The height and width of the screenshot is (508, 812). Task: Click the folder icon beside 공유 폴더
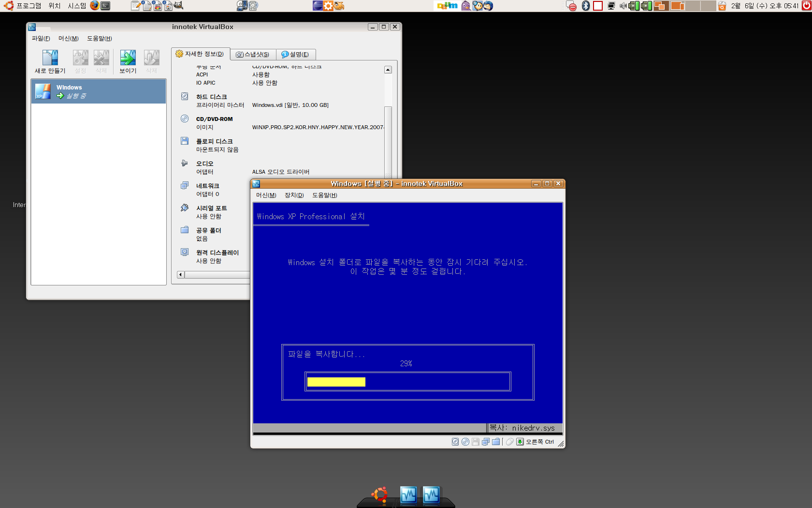185,230
